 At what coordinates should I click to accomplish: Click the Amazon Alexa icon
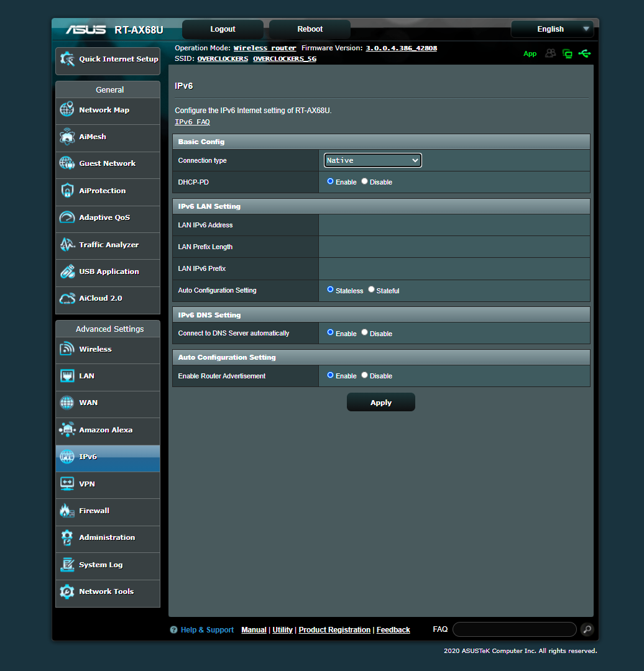pyautogui.click(x=67, y=430)
